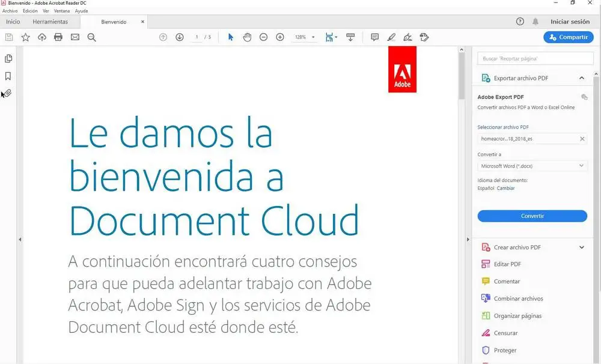
Task: Expand the Crear archivo PDF section
Action: point(581,247)
